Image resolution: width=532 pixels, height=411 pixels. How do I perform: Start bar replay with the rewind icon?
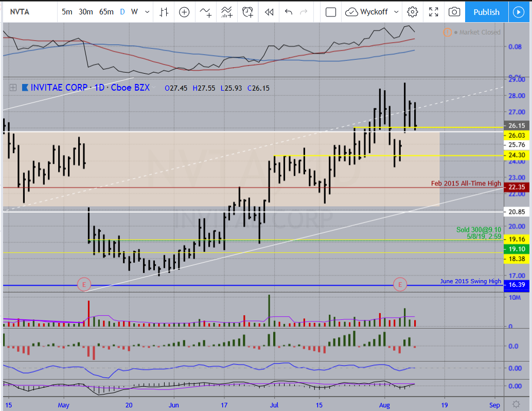pos(269,12)
